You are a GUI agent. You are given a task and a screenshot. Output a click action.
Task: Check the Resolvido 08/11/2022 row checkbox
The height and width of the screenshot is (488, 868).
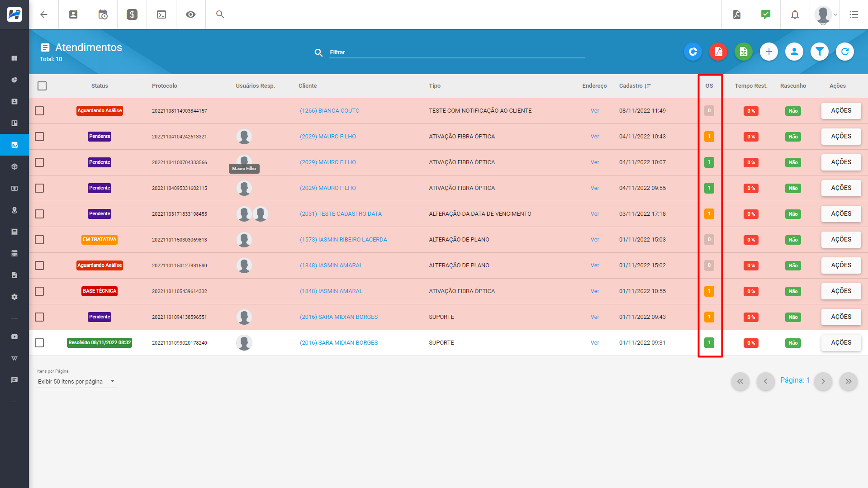pyautogui.click(x=39, y=343)
